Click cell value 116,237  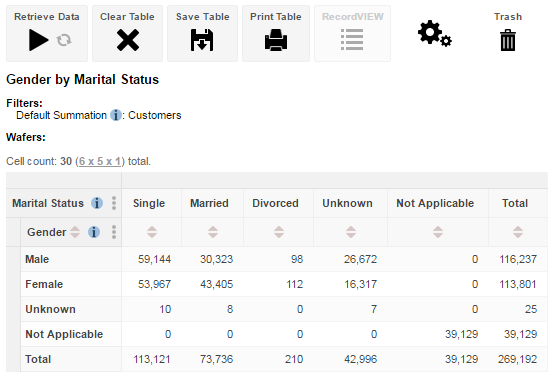[x=518, y=259]
